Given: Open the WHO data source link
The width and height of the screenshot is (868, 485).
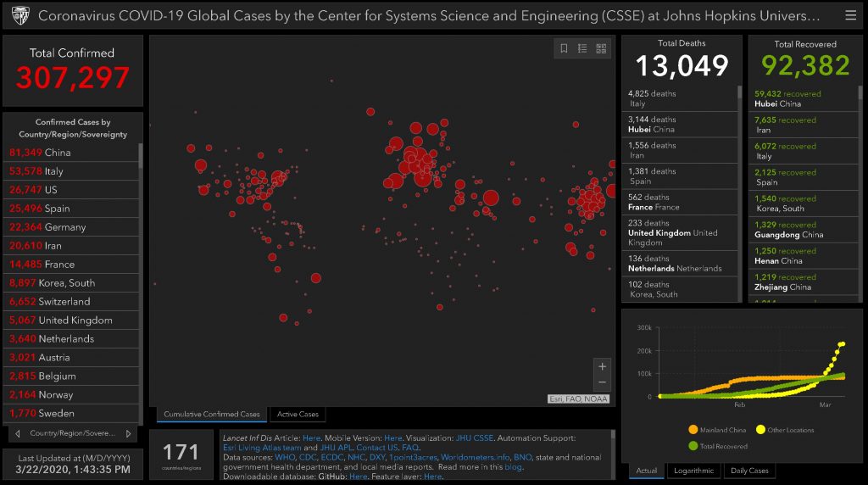Looking at the screenshot, I should click(285, 457).
